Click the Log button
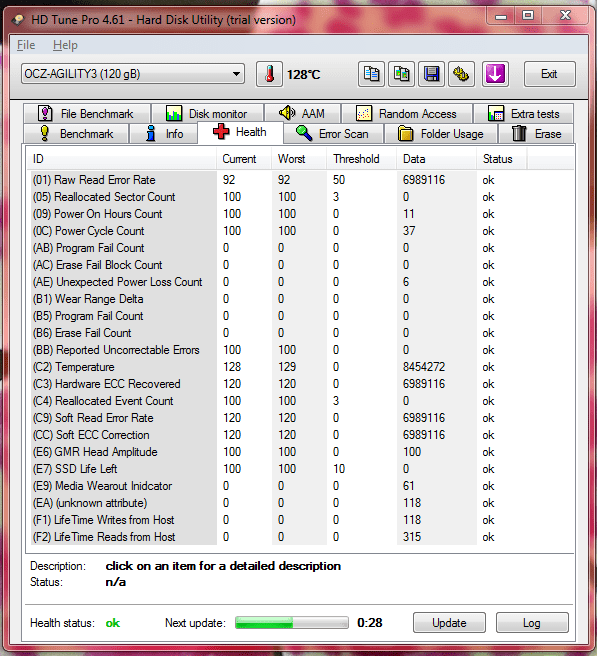 click(x=532, y=623)
